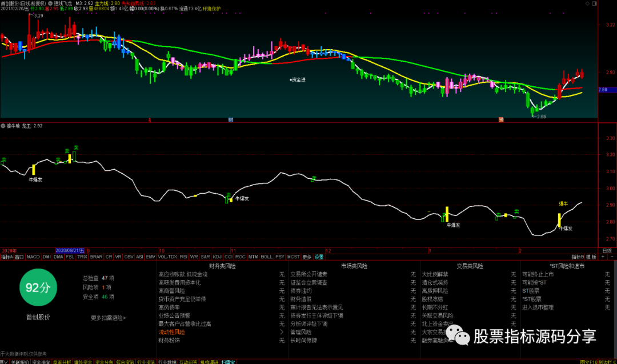Select the OBV indicator tab
The image size is (617, 364).
129,257
